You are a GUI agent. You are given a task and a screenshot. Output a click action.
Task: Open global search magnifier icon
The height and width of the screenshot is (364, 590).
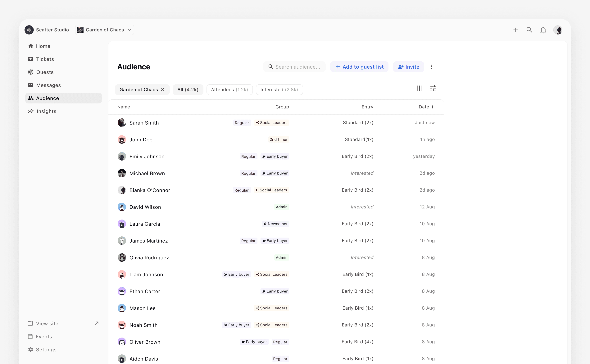coord(529,30)
